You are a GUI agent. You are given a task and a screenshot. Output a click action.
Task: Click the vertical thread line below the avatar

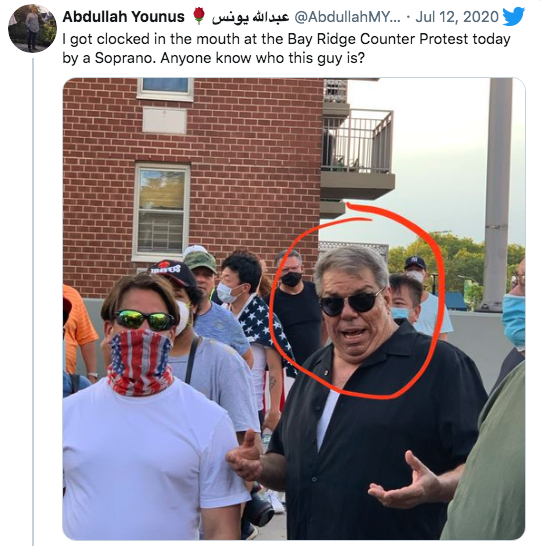click(33, 301)
